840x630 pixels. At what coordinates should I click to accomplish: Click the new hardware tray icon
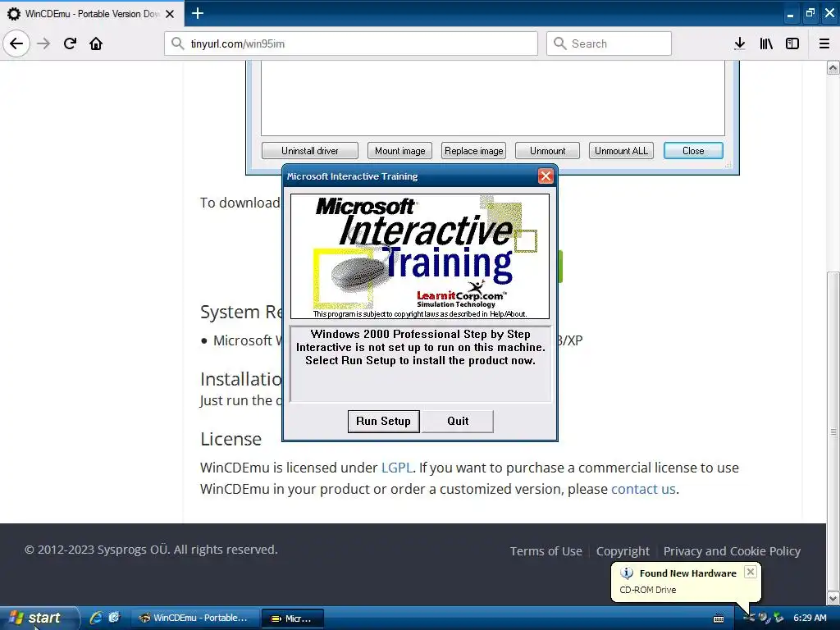coord(749,618)
